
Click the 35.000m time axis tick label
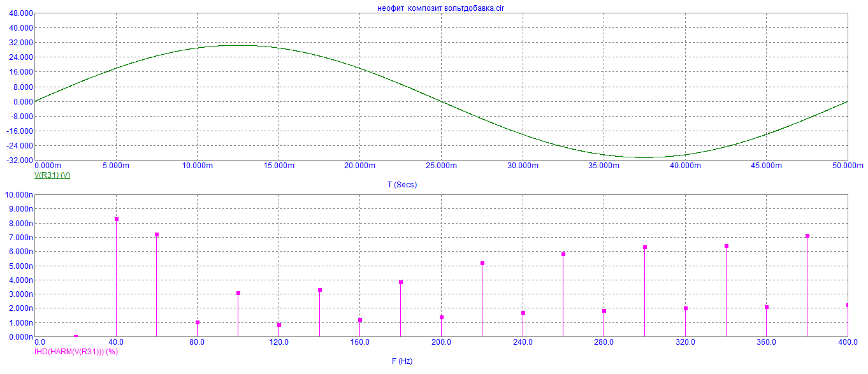604,166
